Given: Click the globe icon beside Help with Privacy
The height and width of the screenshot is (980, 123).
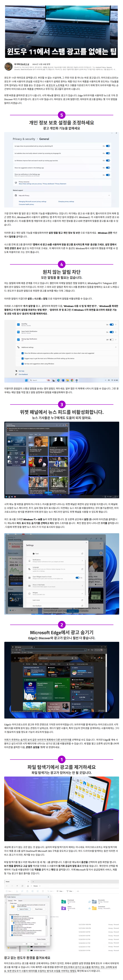Looking at the screenshot, I should point(16,196).
